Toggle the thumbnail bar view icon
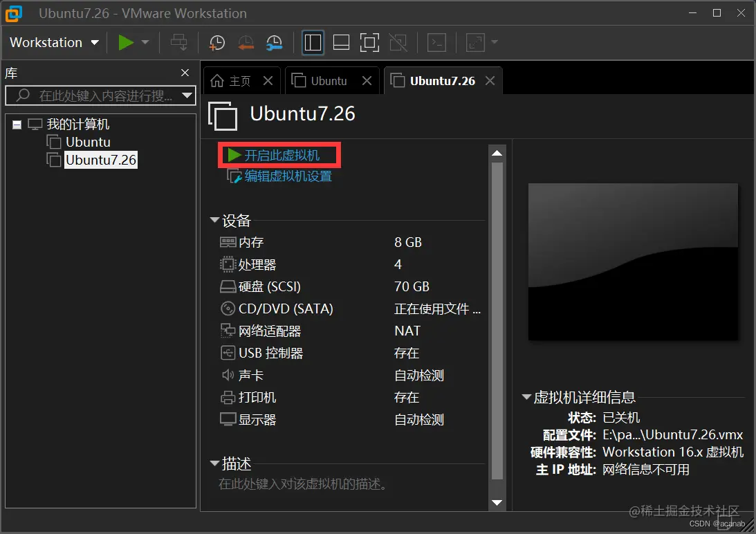Image resolution: width=756 pixels, height=534 pixels. 341,42
